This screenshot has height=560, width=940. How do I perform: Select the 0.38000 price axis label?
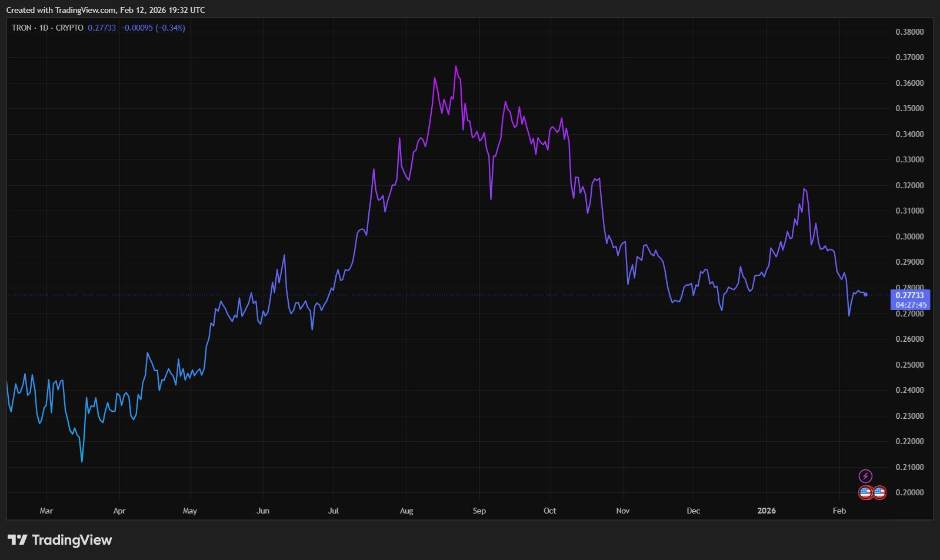909,32
